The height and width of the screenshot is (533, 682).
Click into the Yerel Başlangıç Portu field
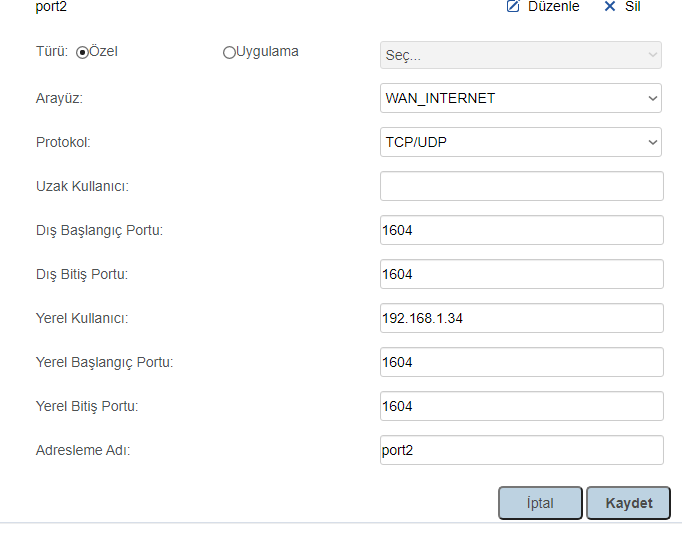coord(522,362)
